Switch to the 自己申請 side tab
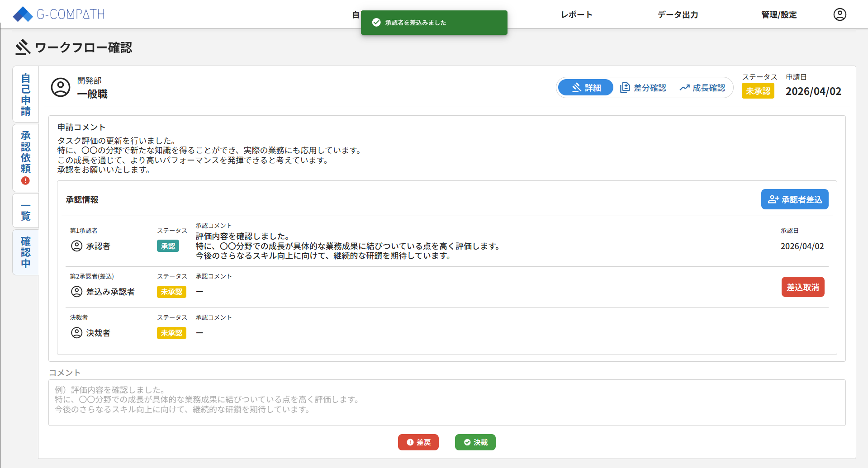The image size is (868, 468). (26, 95)
